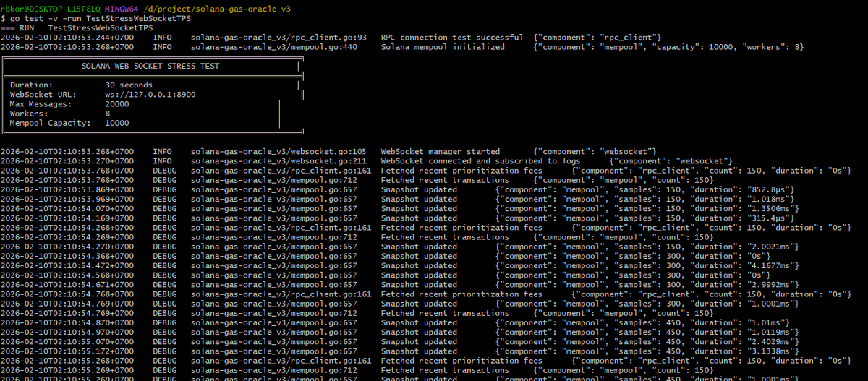Click timestamp 2026-02-10T02:10:54.268+0700
The image size is (868, 381).
tap(67, 227)
